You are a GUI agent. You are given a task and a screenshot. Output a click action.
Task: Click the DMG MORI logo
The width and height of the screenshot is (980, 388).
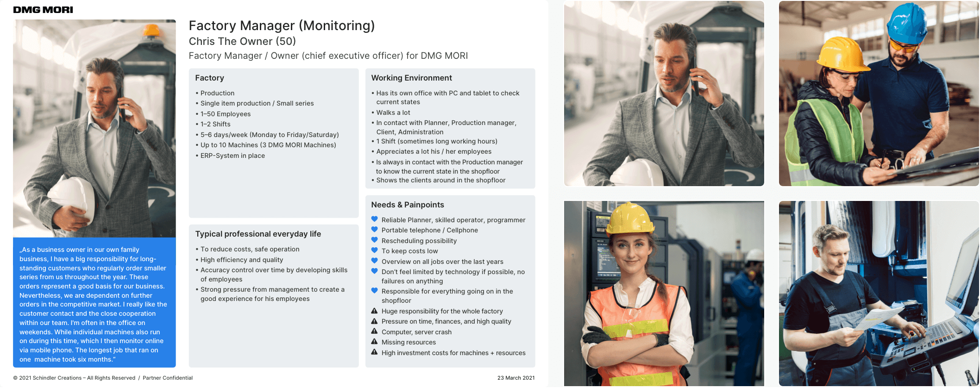click(43, 10)
